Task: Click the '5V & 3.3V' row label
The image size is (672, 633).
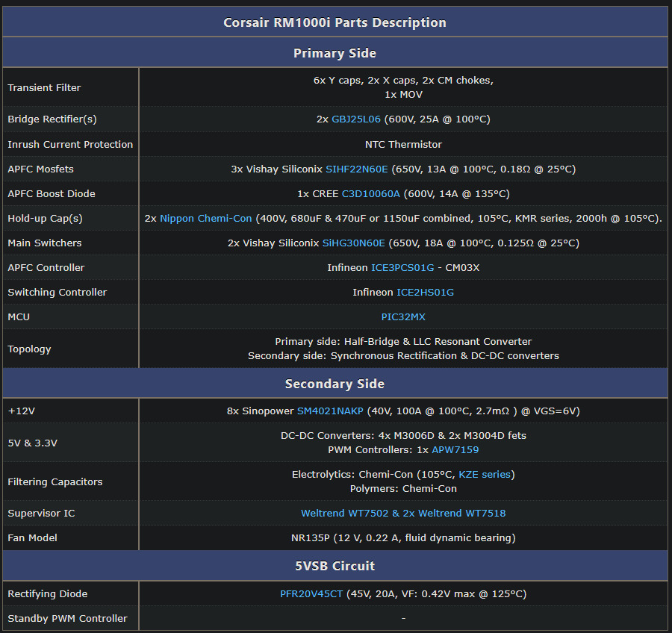Action: pyautogui.click(x=33, y=443)
